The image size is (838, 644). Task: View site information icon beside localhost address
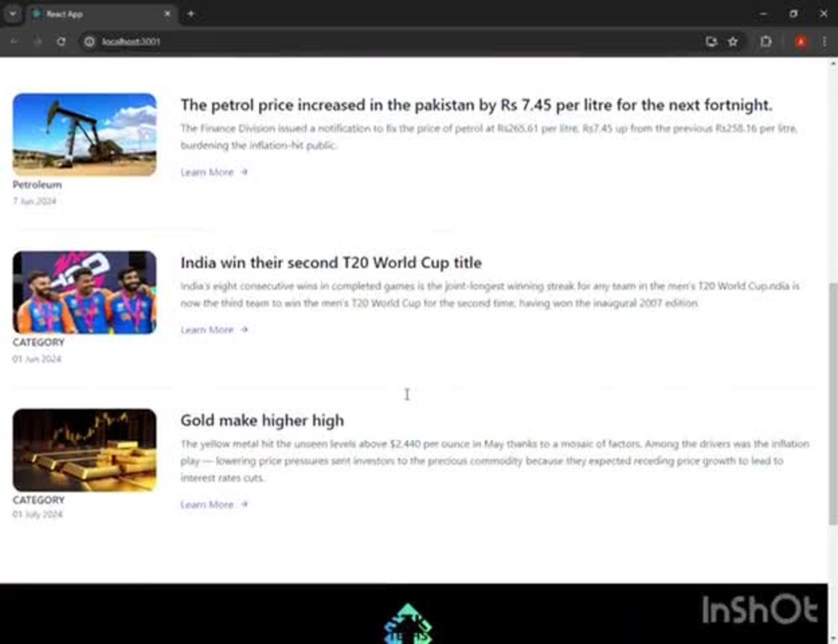(90, 41)
